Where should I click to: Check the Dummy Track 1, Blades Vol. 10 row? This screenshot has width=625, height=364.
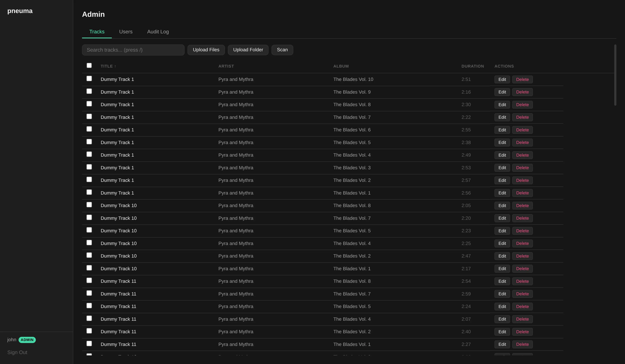point(89,79)
